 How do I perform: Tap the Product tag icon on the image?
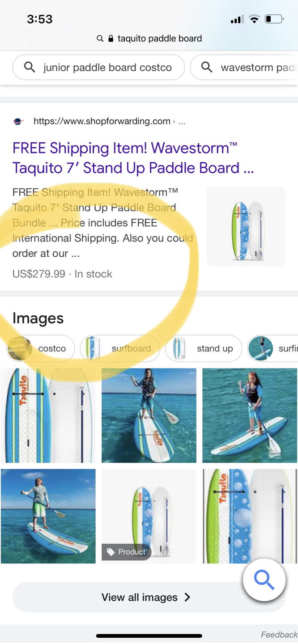pos(111,552)
